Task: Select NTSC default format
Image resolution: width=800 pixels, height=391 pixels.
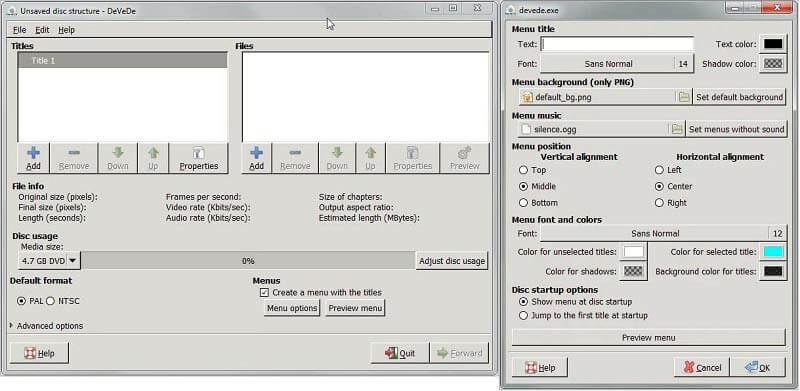Action: click(51, 301)
